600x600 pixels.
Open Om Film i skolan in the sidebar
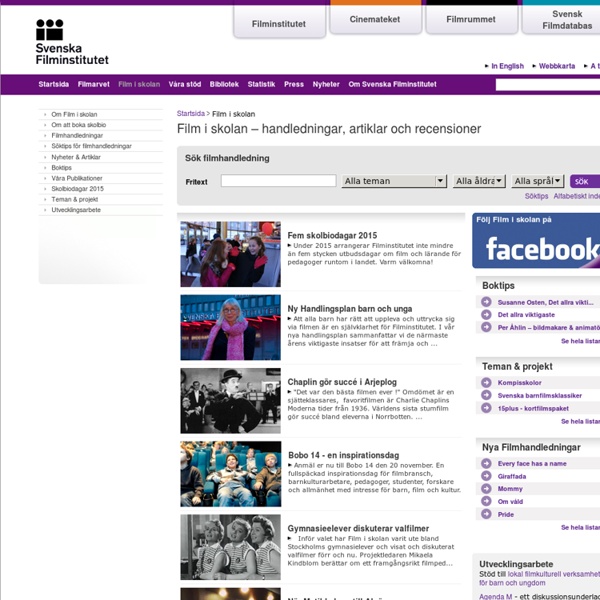[x=74, y=114]
